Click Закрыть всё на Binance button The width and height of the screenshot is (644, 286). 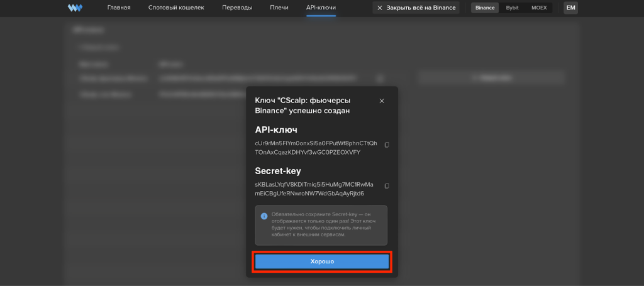tap(416, 8)
